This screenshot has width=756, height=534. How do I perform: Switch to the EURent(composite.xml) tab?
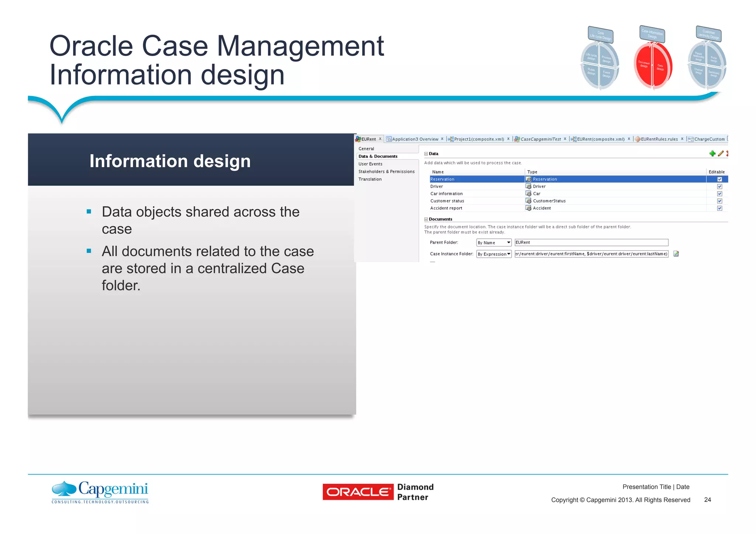coord(601,139)
